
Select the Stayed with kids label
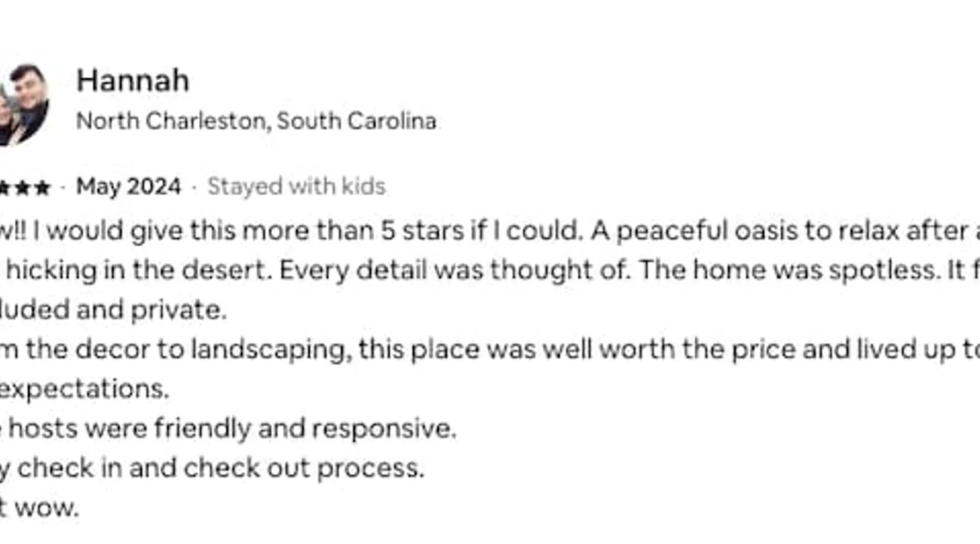tap(296, 187)
